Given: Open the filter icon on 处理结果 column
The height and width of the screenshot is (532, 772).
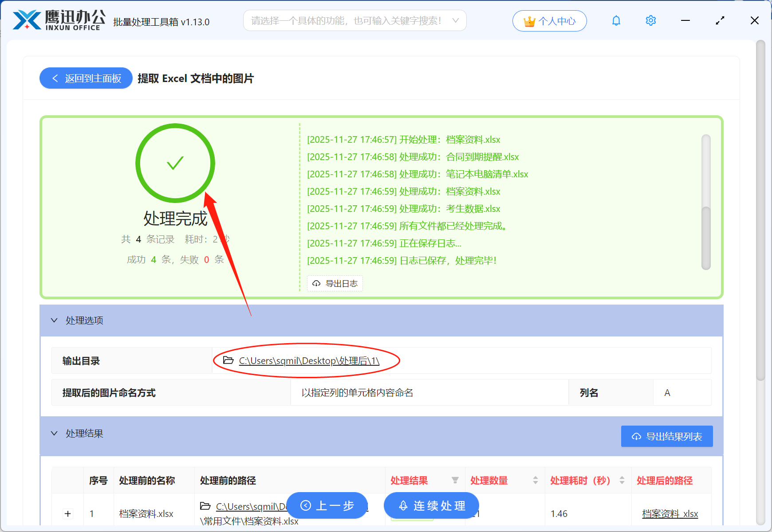Looking at the screenshot, I should point(455,480).
